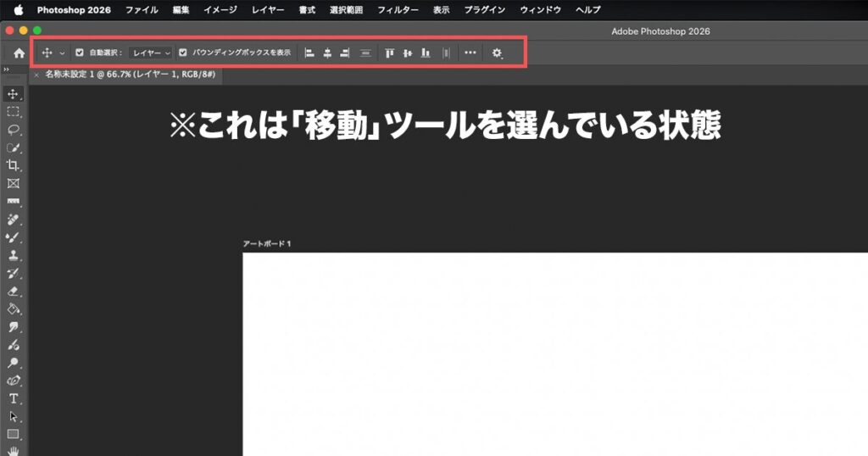868x456 pixels.
Task: Select the Lasso tool
Action: pyautogui.click(x=14, y=130)
